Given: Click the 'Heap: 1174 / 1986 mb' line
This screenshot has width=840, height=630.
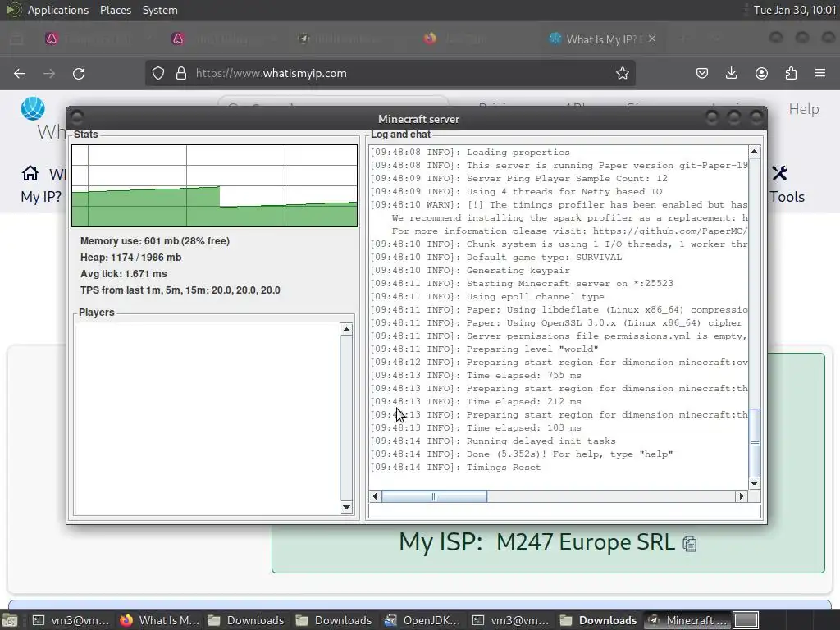Looking at the screenshot, I should pyautogui.click(x=130, y=258).
